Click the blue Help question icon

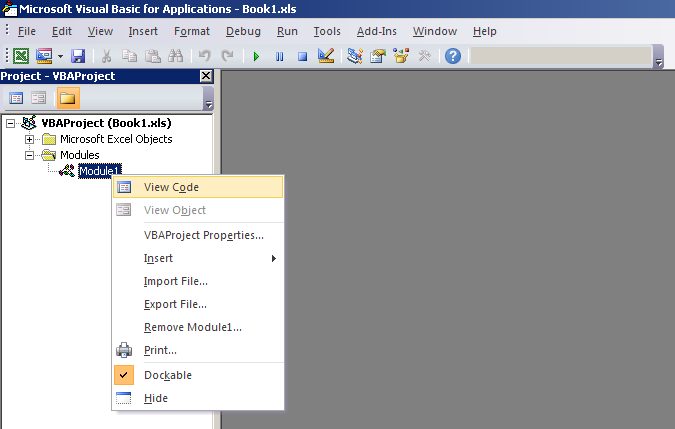(x=453, y=56)
